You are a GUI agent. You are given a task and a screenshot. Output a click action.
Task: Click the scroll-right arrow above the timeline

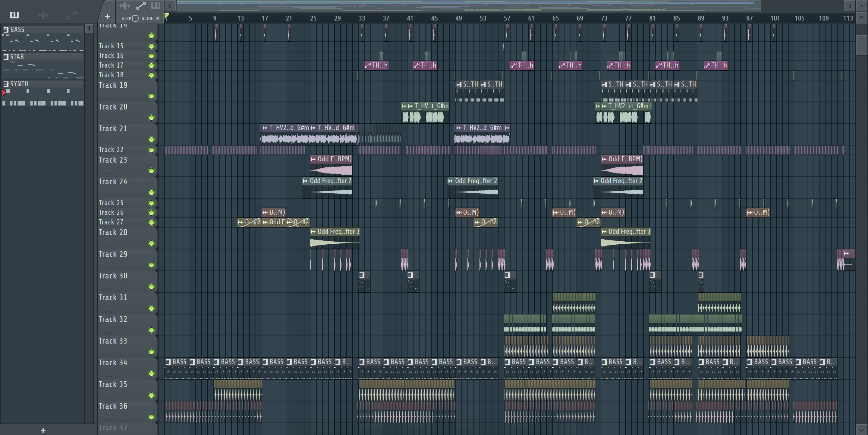point(850,5)
